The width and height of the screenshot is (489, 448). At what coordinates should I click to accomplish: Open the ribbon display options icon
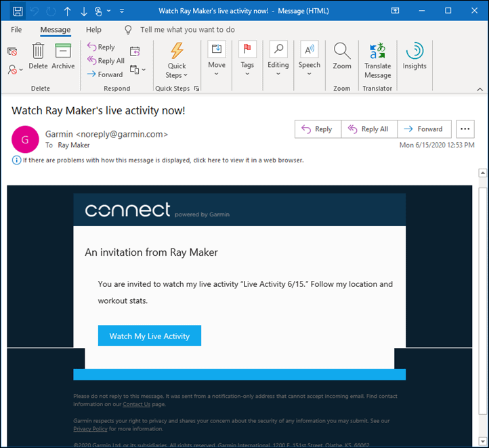[x=395, y=11]
